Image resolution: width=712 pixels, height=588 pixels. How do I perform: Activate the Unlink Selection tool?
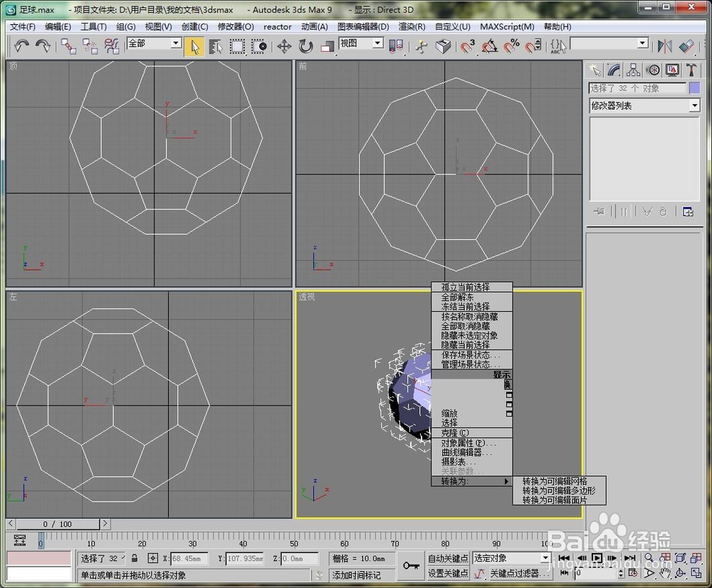[90, 46]
